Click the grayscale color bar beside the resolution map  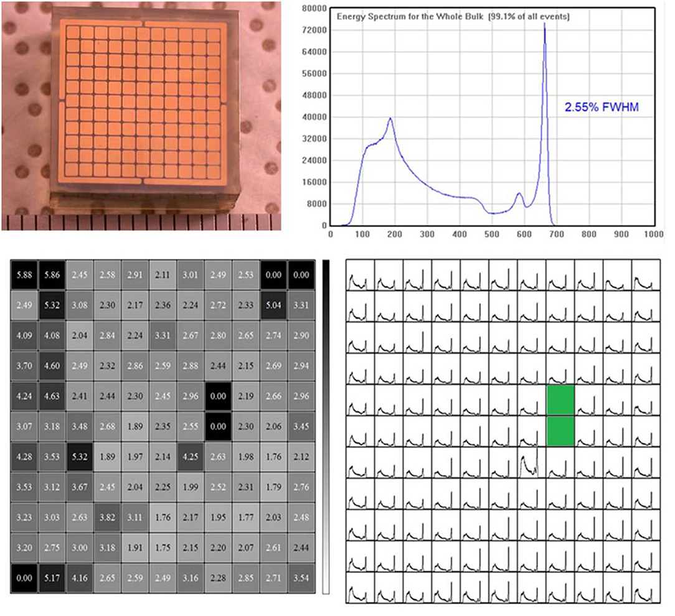(326, 427)
